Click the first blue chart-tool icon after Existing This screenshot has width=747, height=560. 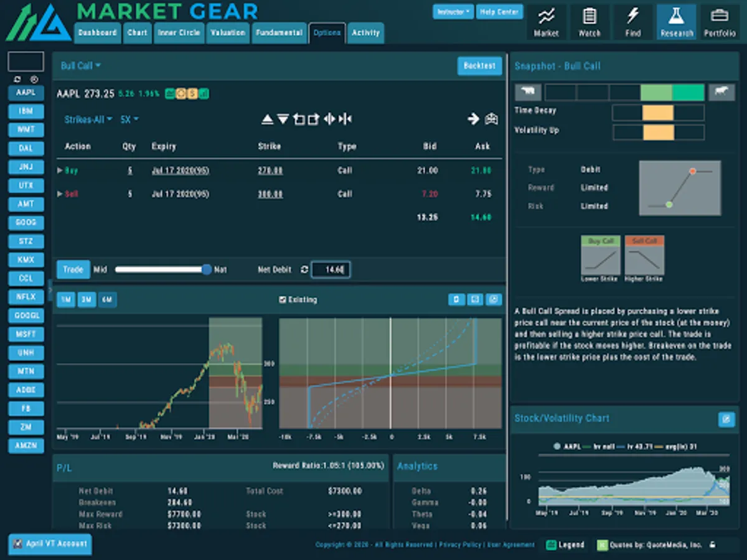[456, 300]
